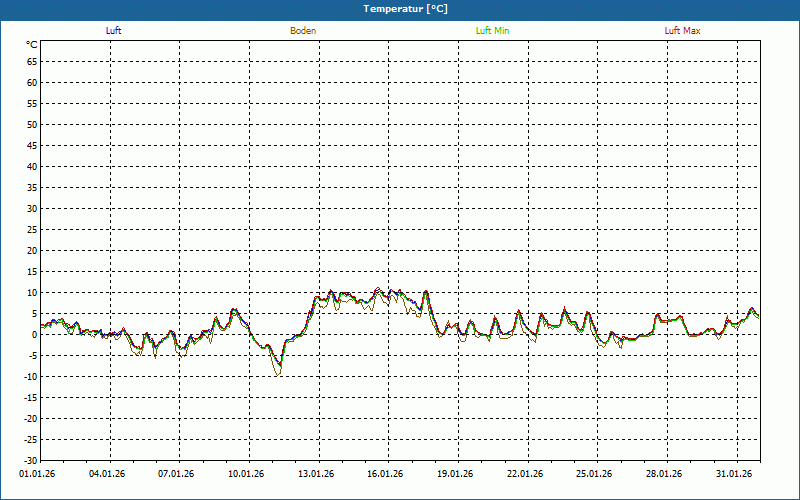The width and height of the screenshot is (800, 500).
Task: Click the 10.01.26 date axis label
Action: click(246, 474)
